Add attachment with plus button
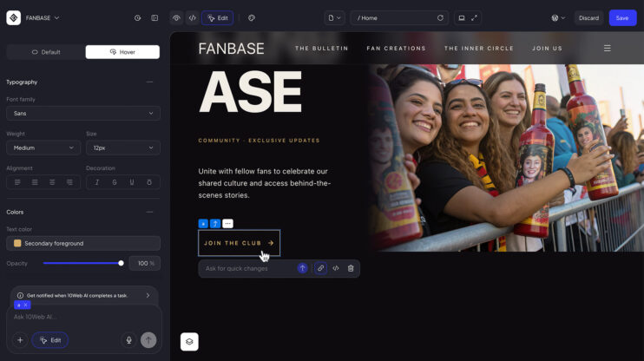 click(x=20, y=340)
